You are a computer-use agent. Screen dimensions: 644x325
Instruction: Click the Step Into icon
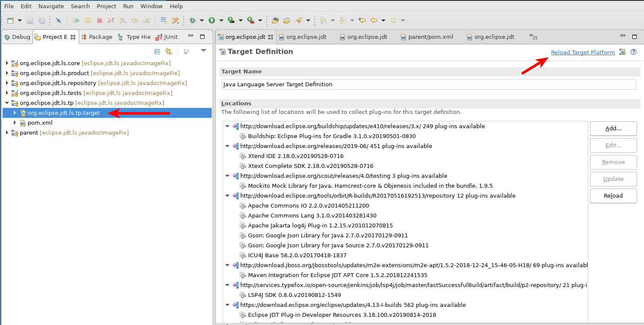[123, 20]
